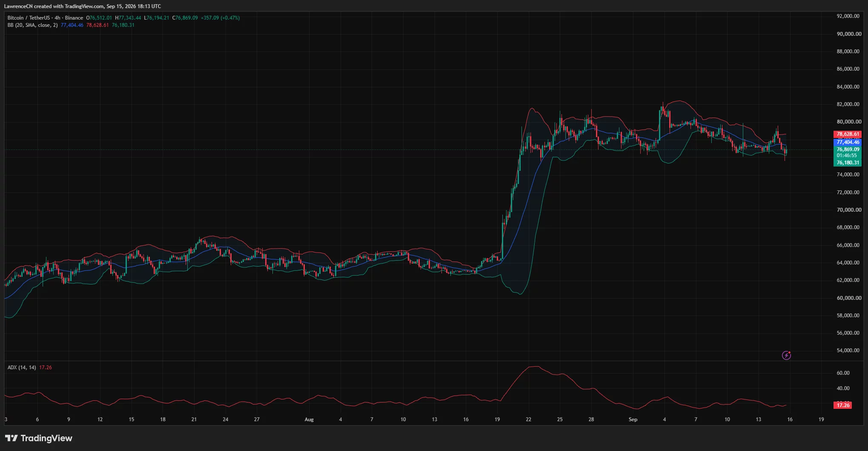
Task: Click the green 76,180.31 price scale tag
Action: [x=848, y=163]
